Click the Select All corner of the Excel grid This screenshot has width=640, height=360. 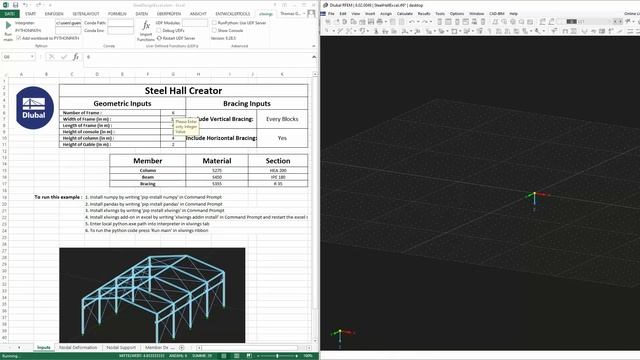point(5,74)
